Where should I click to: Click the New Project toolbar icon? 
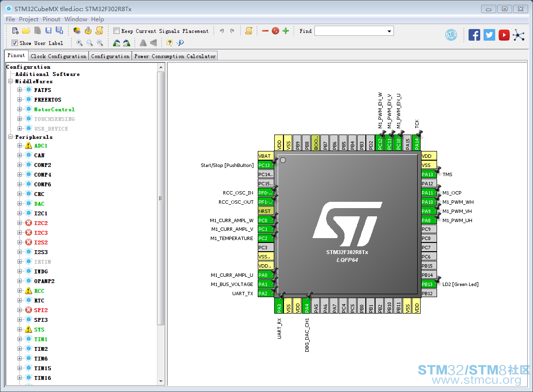click(16, 31)
